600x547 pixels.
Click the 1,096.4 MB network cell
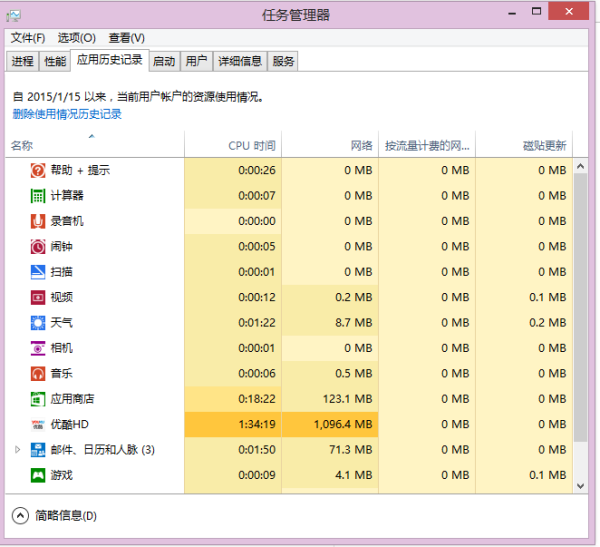(330, 425)
